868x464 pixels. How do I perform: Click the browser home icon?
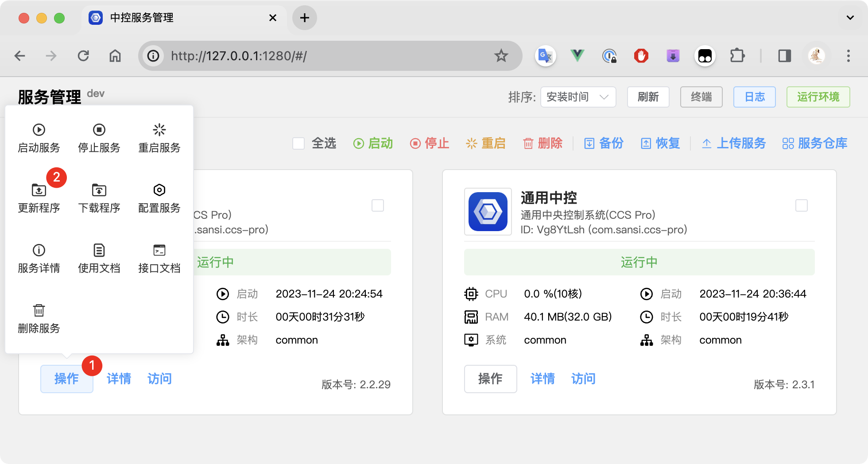coord(115,56)
